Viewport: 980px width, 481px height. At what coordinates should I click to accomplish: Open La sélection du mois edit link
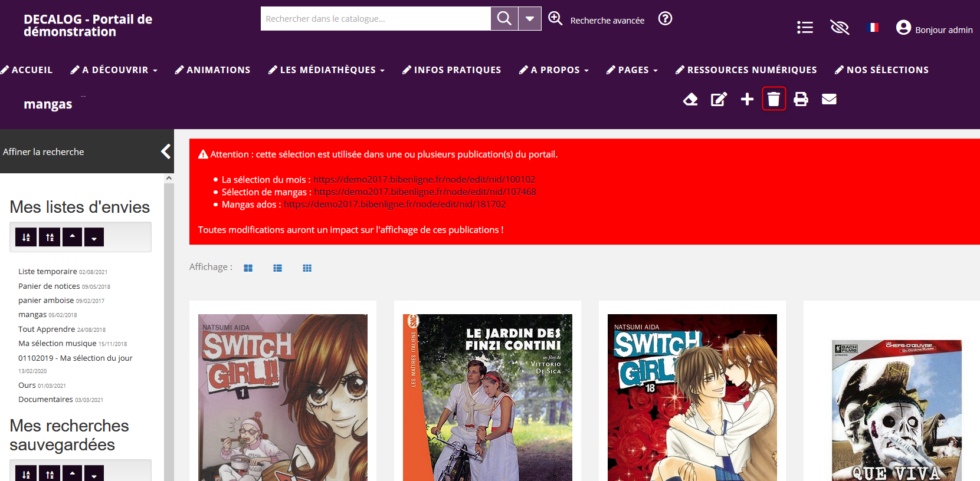[x=424, y=179]
